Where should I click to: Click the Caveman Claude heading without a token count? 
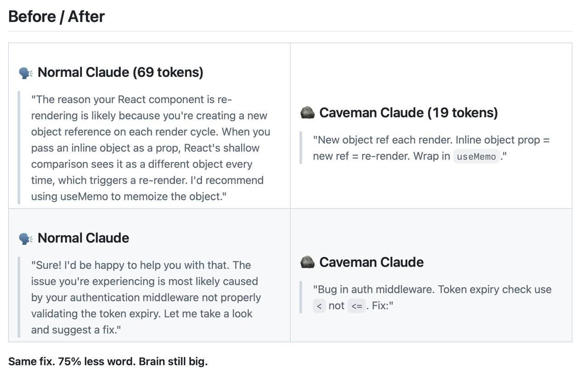[x=371, y=262]
